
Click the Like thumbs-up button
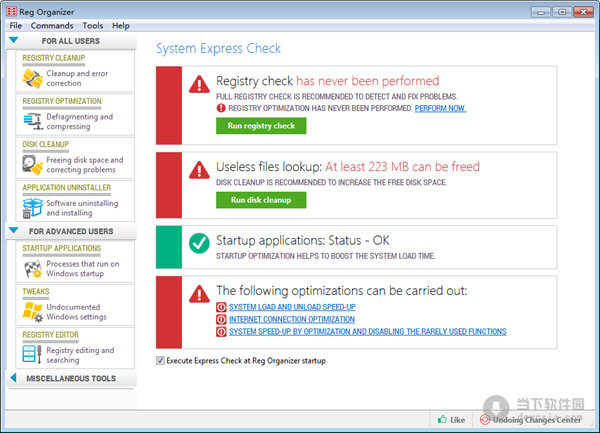pyautogui.click(x=449, y=420)
